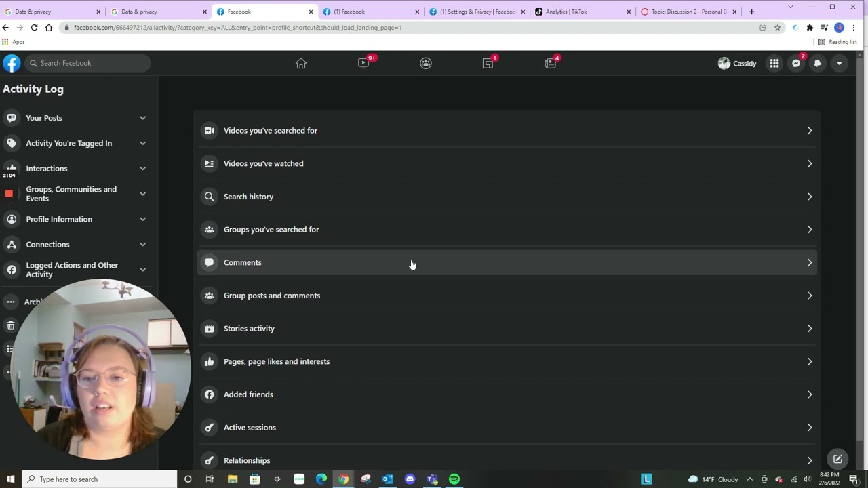Open Discord from taskbar

(410, 479)
